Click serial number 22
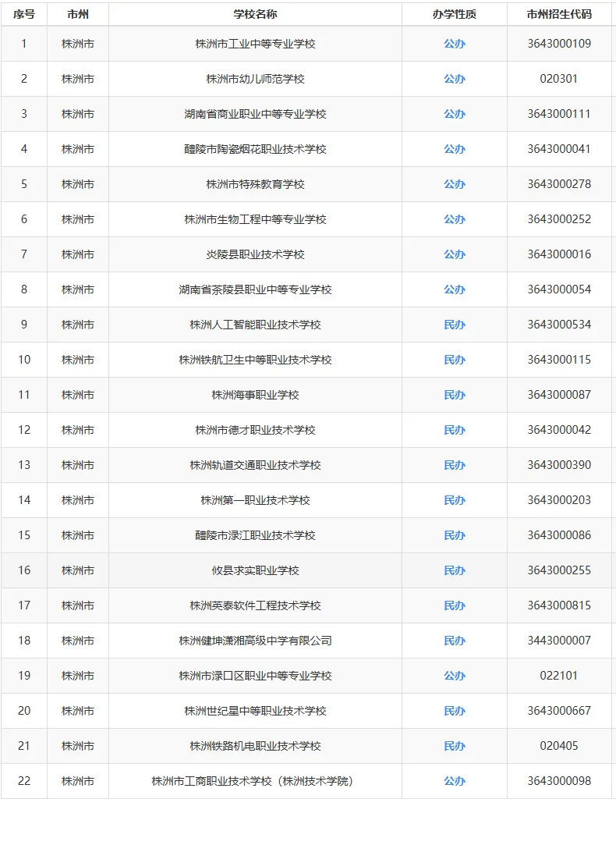The width and height of the screenshot is (616, 845). pyautogui.click(x=24, y=781)
